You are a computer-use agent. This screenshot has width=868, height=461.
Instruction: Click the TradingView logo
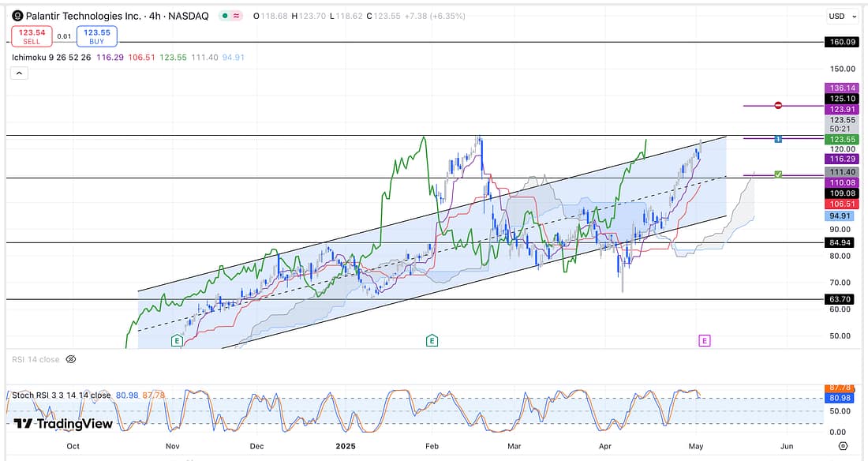coord(63,424)
